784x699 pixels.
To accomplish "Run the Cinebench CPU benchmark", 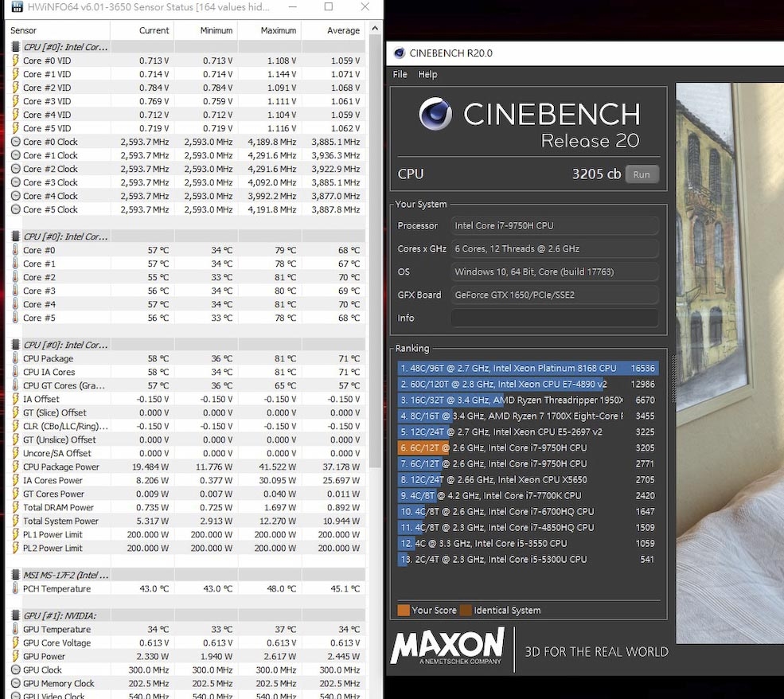I will coord(642,174).
